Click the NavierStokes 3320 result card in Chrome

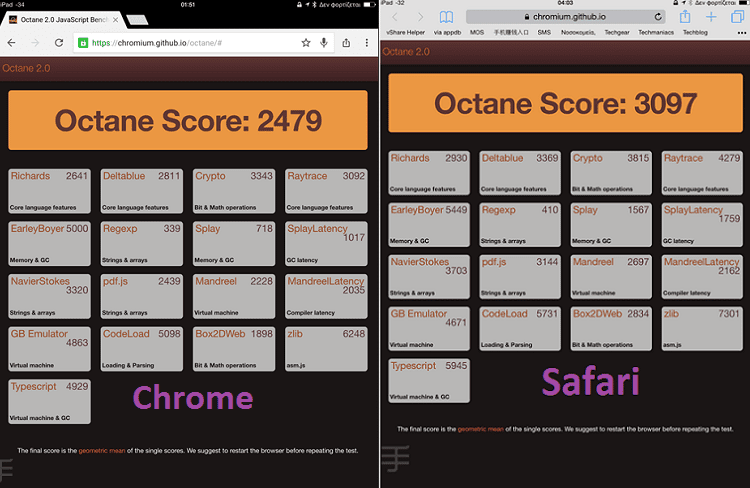[49, 296]
